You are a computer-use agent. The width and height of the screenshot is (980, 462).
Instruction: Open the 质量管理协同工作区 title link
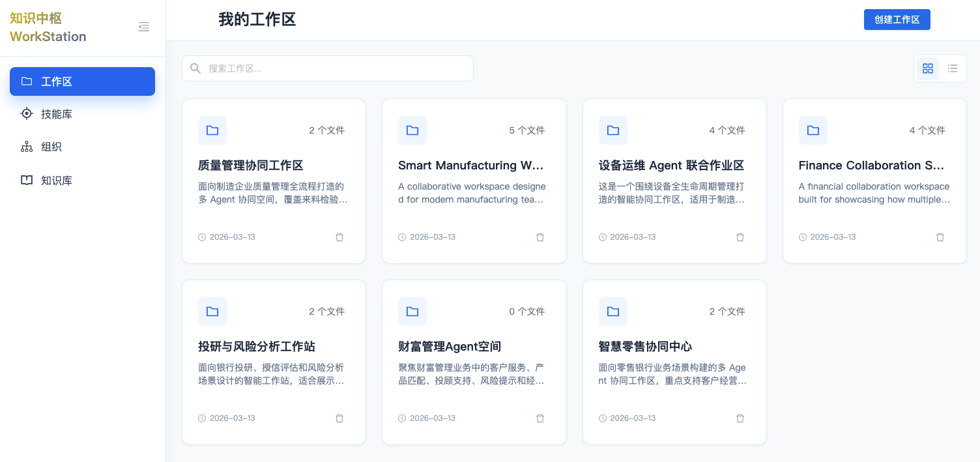[251, 166]
